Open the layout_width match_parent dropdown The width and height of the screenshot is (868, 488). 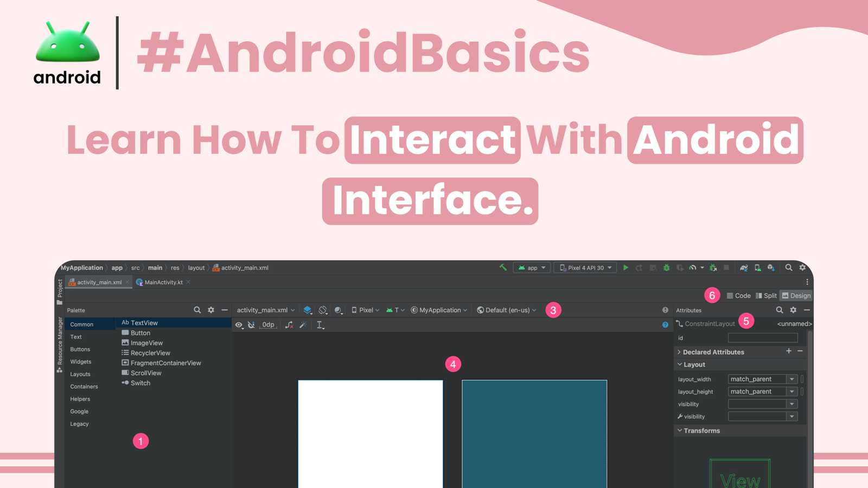coord(792,379)
